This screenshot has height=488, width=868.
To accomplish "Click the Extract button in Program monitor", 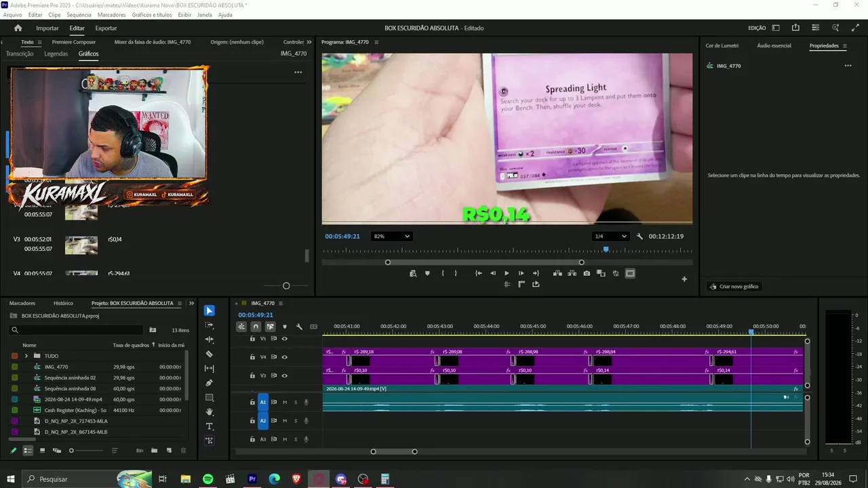I will 572,273.
